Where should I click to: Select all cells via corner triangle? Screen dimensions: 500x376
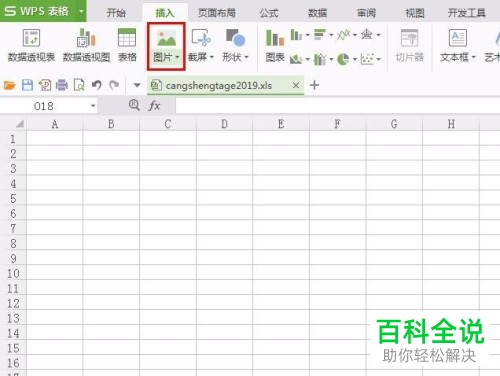tap(19, 124)
